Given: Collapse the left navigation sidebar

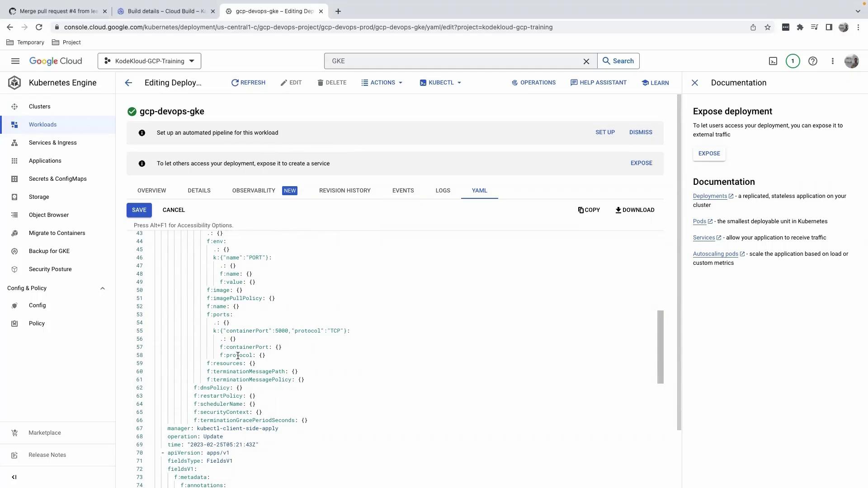Looking at the screenshot, I should pyautogui.click(x=14, y=477).
